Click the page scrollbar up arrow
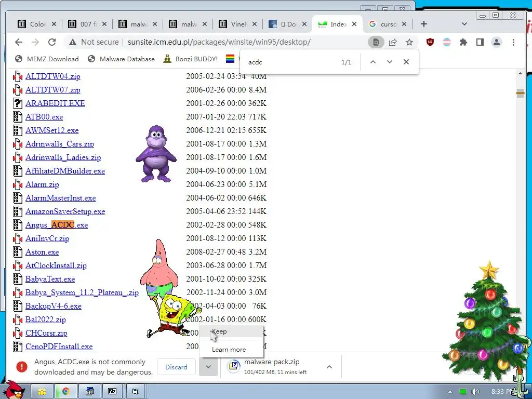Screen dimensions: 532x399 click(x=520, y=73)
